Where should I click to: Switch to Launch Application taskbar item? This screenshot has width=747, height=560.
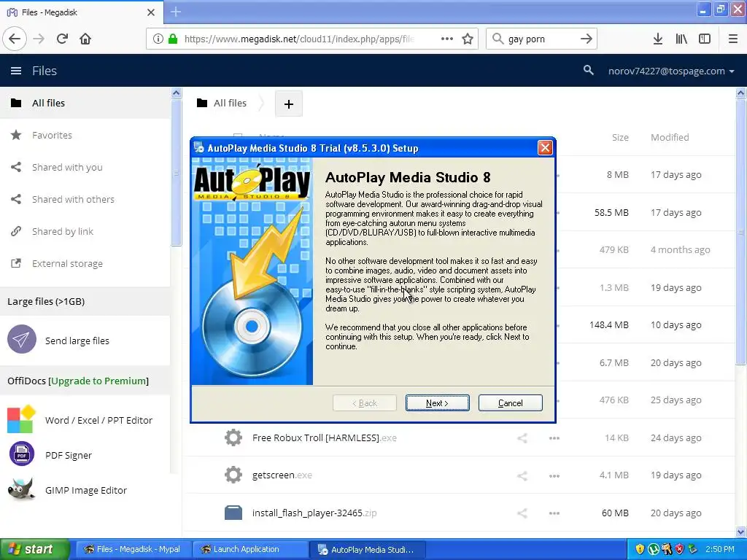click(x=251, y=549)
